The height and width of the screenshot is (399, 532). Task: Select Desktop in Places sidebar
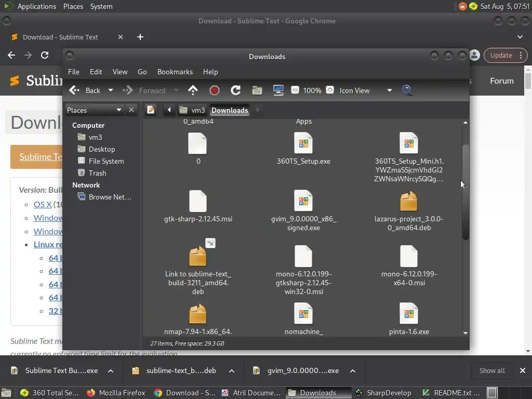pos(102,149)
